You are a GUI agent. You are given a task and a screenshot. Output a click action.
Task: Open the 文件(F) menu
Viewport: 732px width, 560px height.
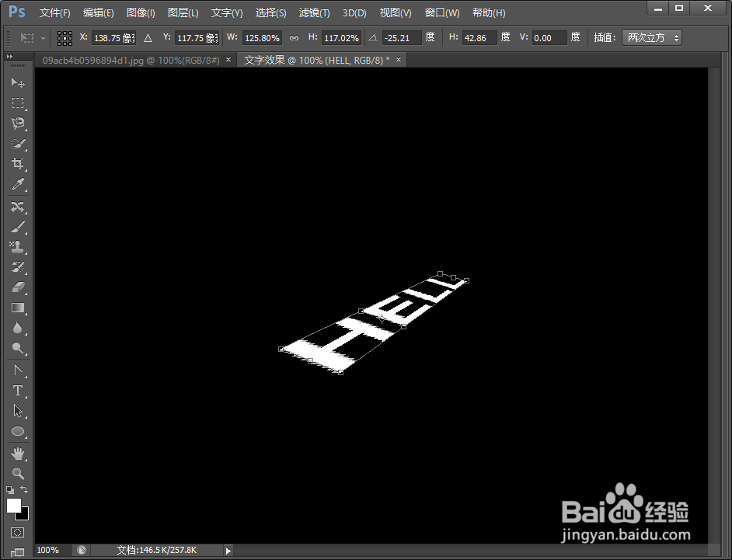click(x=54, y=13)
